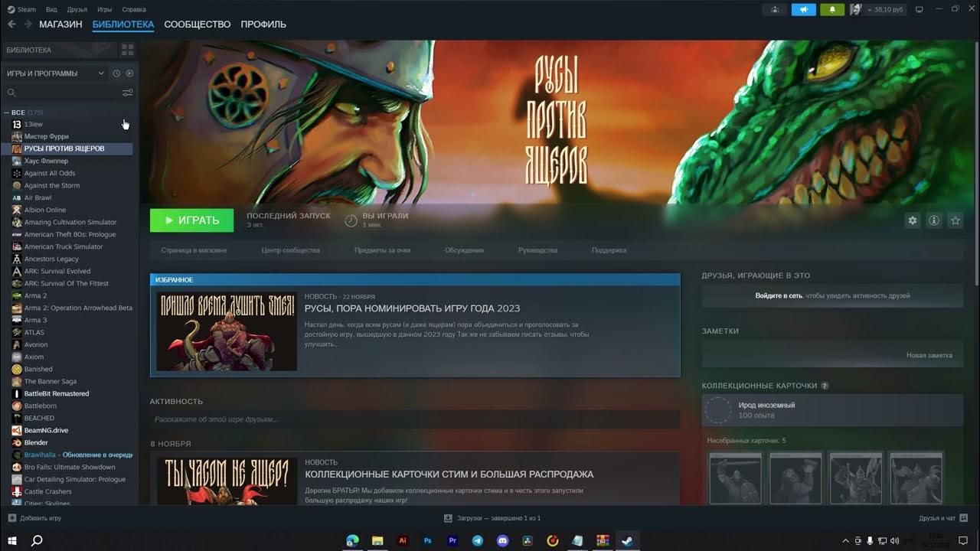Open Steam icon in taskbar
The image size is (980, 551).
(627, 540)
